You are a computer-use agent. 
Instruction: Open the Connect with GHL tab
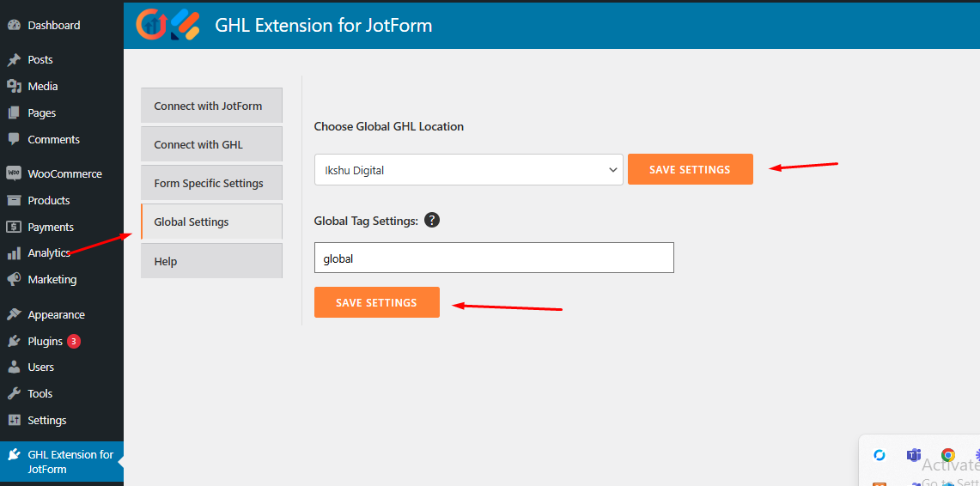click(211, 144)
